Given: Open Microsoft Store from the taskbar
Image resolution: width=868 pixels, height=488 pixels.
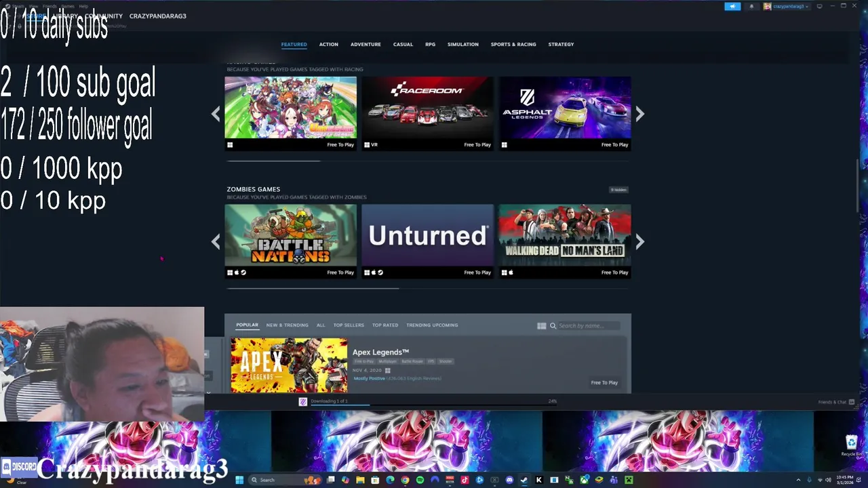Looking at the screenshot, I should (x=375, y=480).
